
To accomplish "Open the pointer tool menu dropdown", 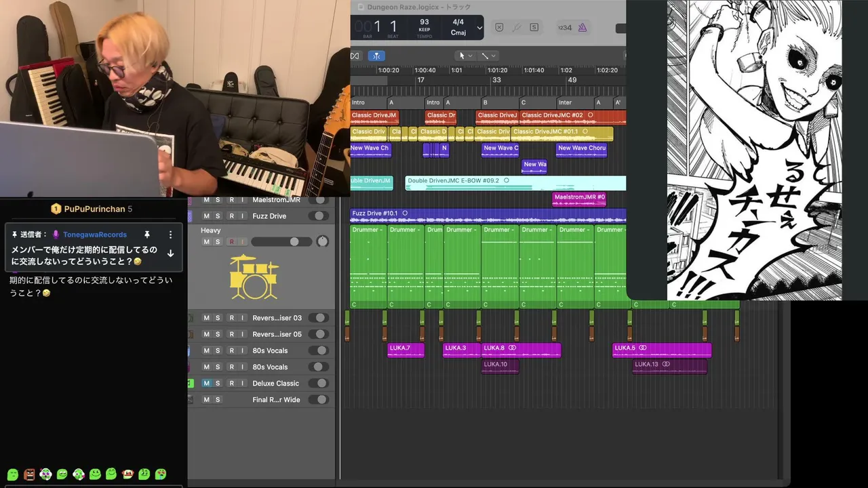I will pyautogui.click(x=470, y=56).
